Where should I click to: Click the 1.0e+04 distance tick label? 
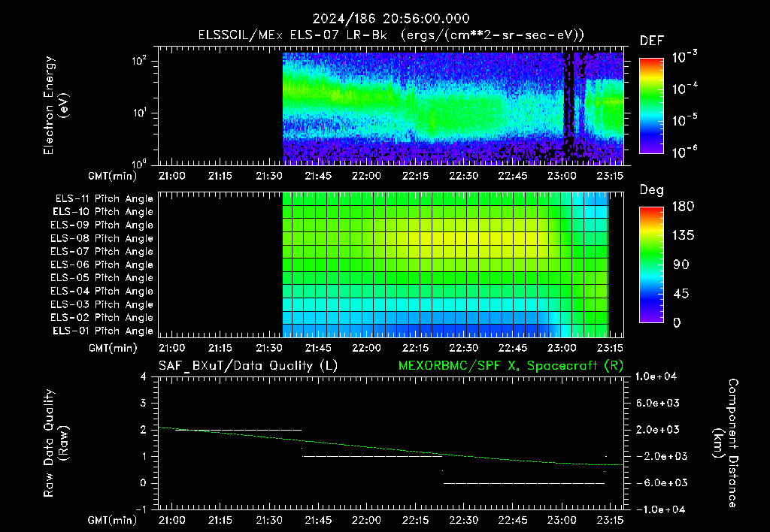coord(656,376)
